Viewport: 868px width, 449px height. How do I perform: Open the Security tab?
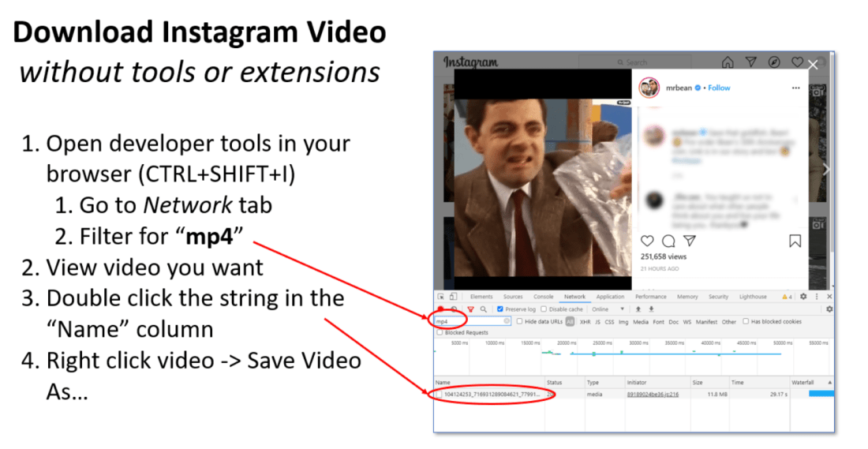719,297
